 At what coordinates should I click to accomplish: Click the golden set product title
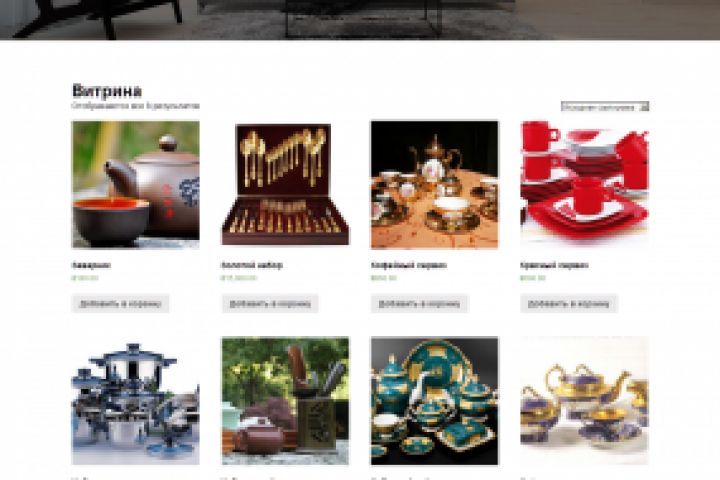[252, 265]
